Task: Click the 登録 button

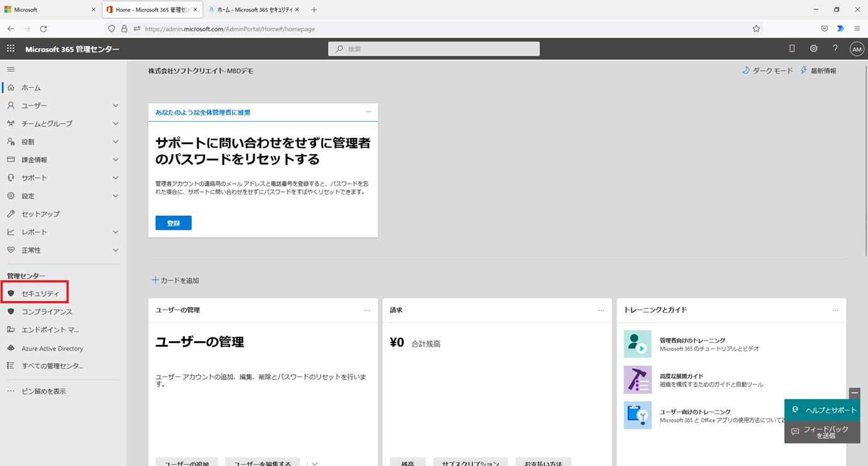Action: (x=174, y=223)
